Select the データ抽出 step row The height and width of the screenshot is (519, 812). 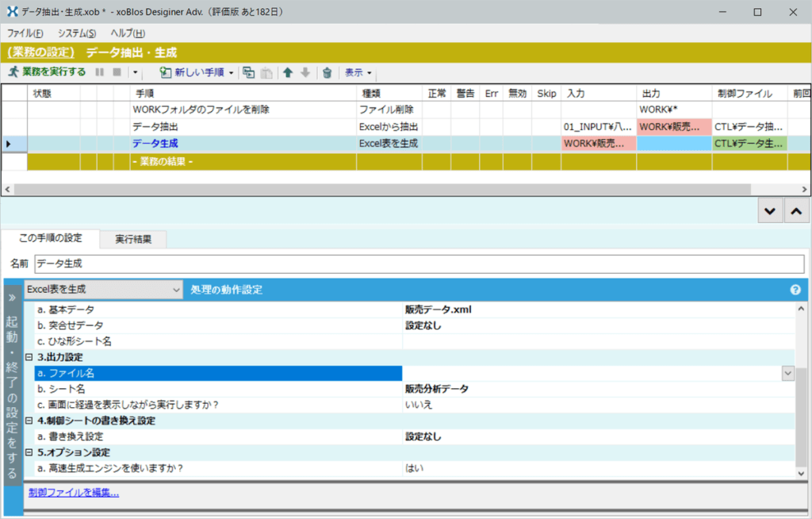click(x=155, y=127)
